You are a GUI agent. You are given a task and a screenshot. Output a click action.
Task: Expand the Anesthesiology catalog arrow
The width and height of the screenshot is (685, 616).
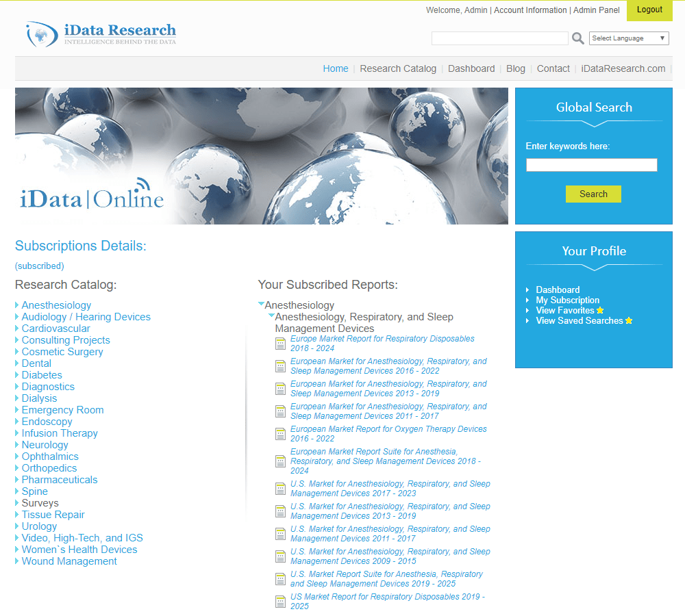tap(16, 305)
